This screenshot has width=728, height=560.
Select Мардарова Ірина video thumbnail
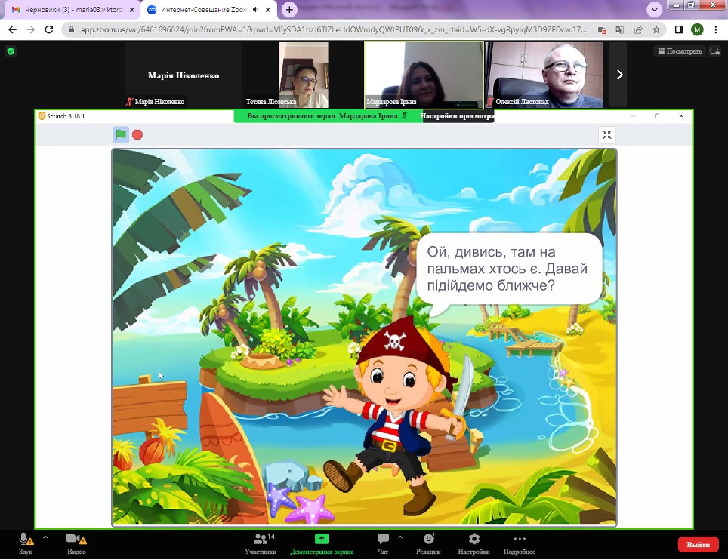pyautogui.click(x=424, y=75)
